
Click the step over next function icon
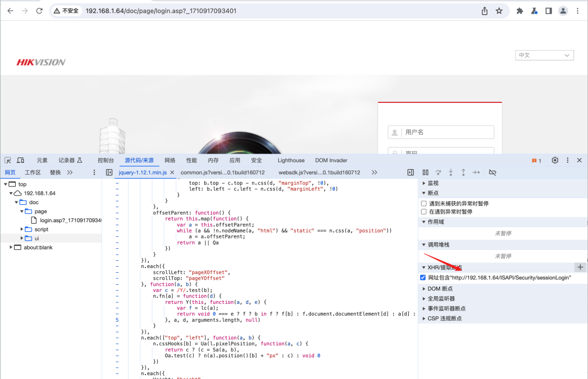(438, 172)
